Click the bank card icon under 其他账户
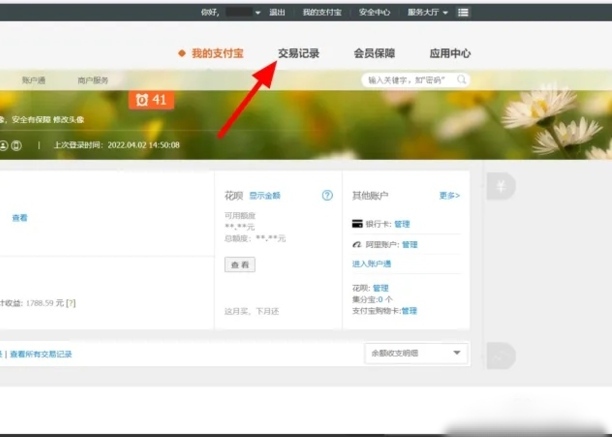 coord(358,225)
